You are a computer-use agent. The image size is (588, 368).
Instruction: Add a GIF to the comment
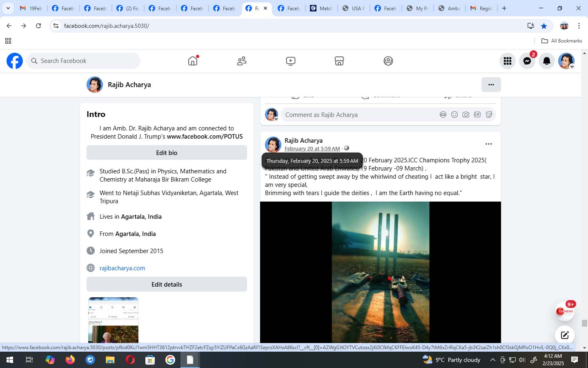point(477,114)
